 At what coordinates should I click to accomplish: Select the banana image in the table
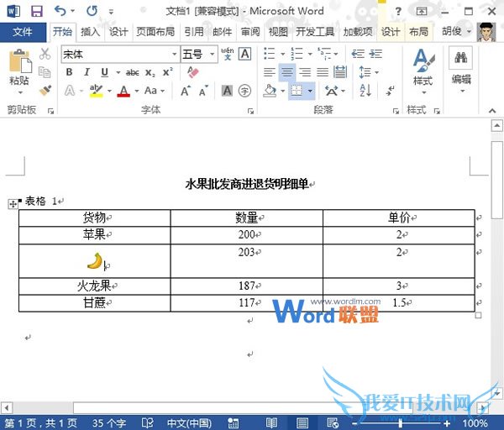tap(95, 261)
